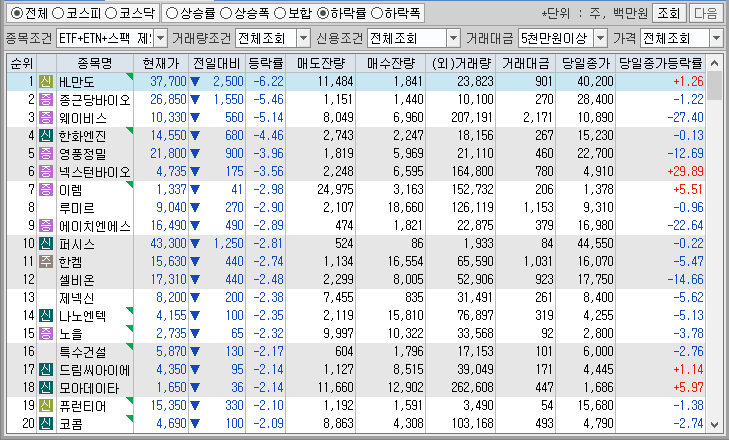Select the 상승폭 radio button
729x440 pixels.
point(225,13)
